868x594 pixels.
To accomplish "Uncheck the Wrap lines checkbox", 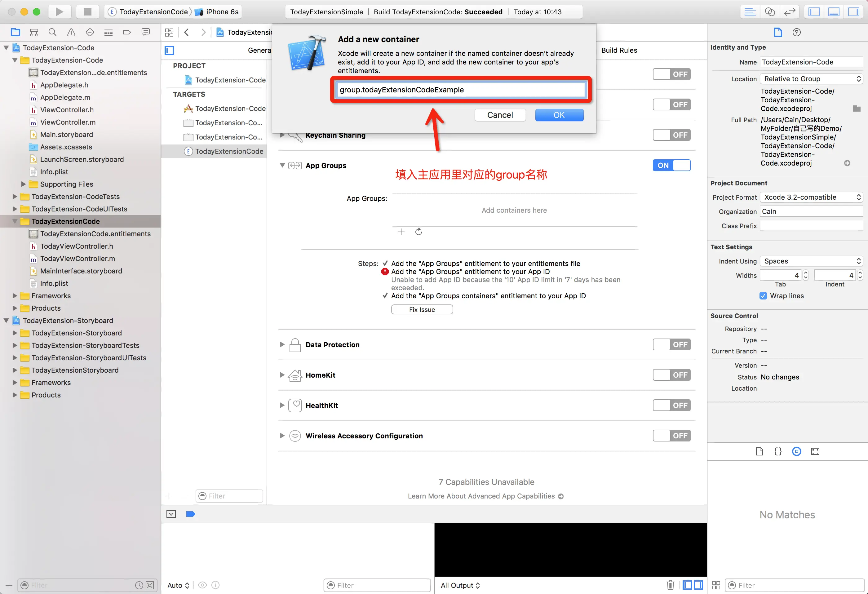I will (x=763, y=295).
